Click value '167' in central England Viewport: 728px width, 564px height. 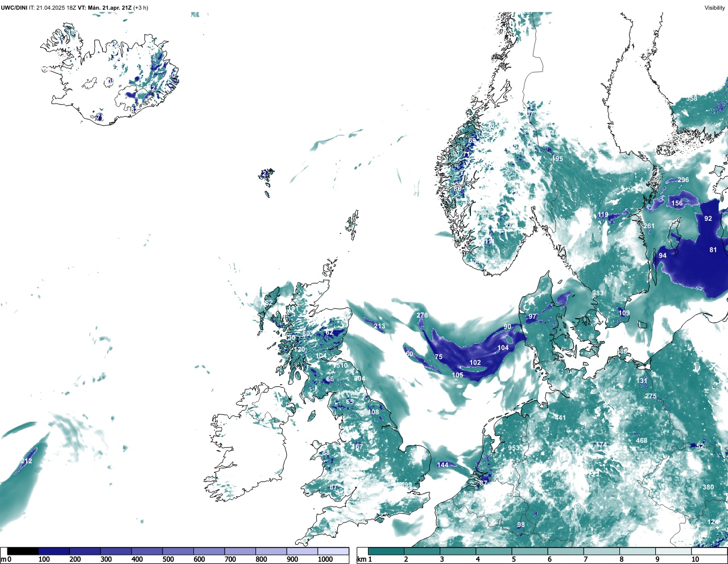(357, 447)
